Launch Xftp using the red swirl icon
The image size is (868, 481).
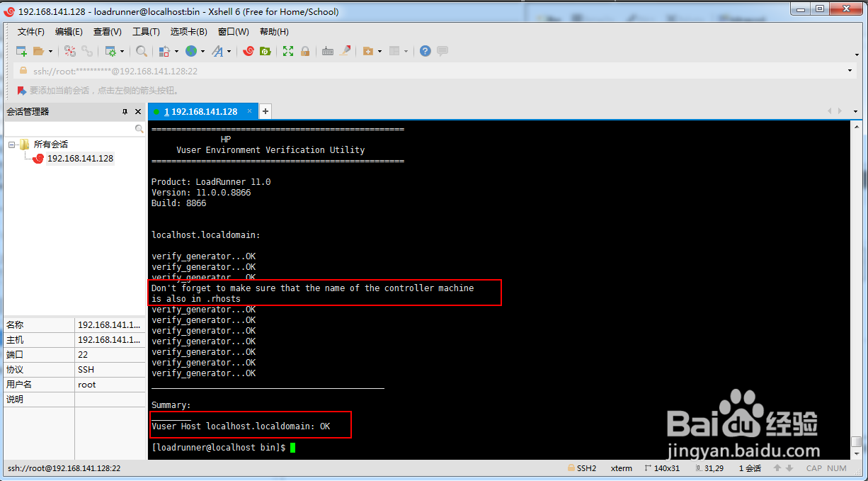(249, 51)
